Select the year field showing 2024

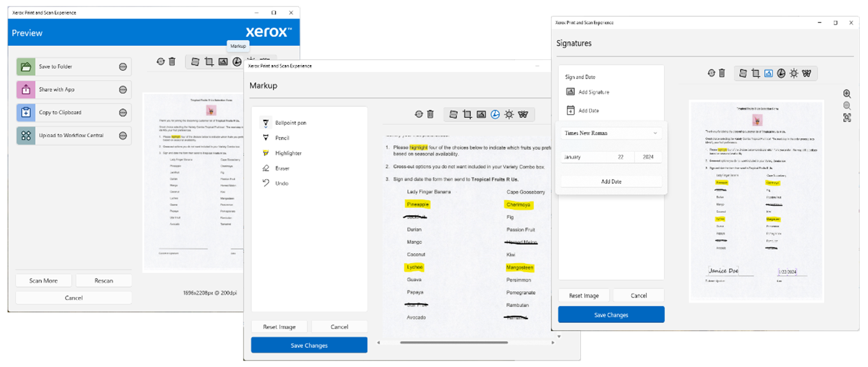649,157
